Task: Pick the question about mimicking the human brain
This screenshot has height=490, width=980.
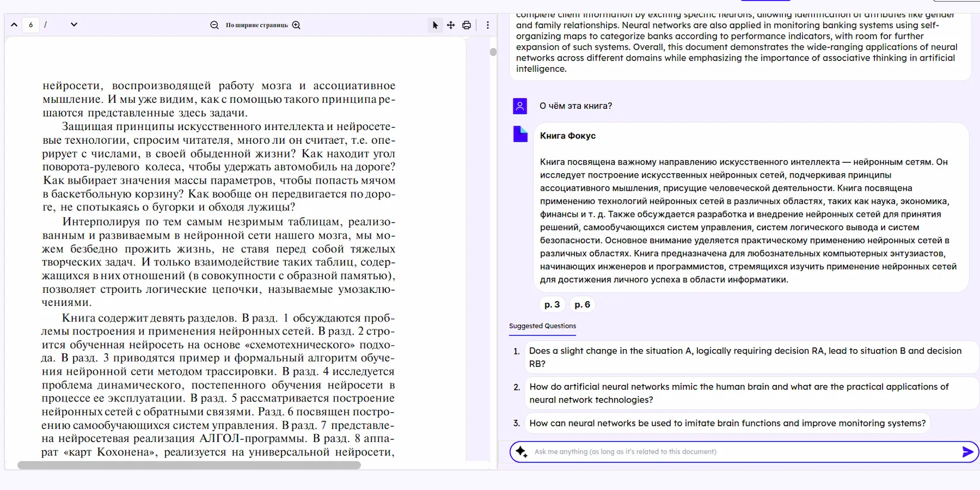Action: 739,393
